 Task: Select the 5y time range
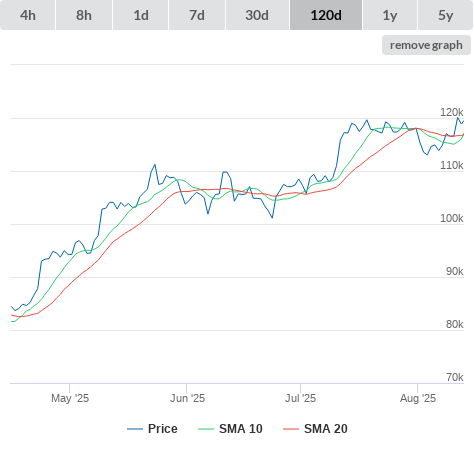click(445, 15)
